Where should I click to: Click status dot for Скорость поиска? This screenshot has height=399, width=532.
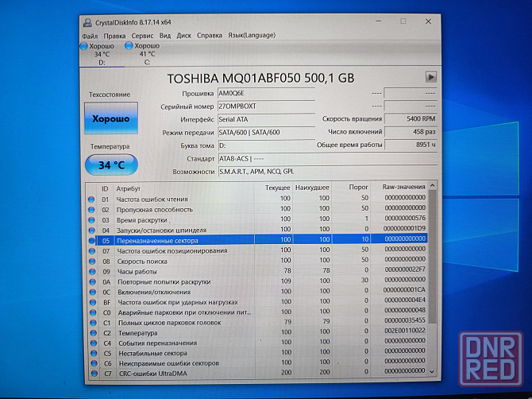pyautogui.click(x=92, y=261)
